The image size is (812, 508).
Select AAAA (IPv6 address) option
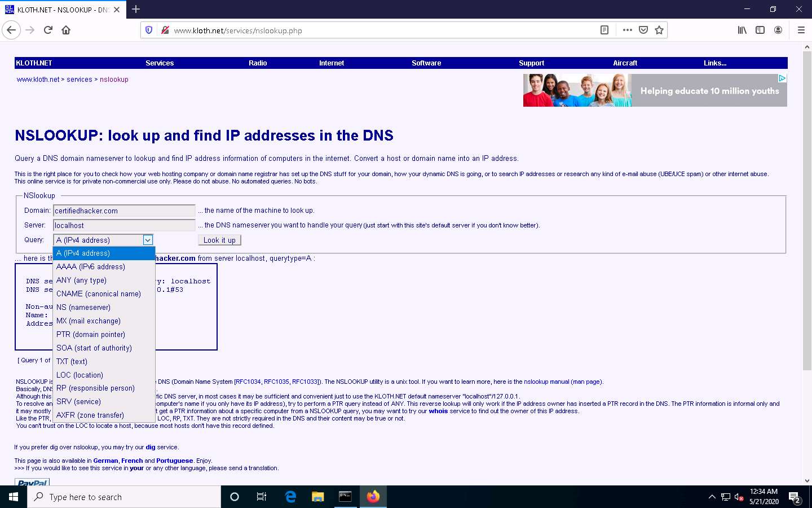[104, 267]
